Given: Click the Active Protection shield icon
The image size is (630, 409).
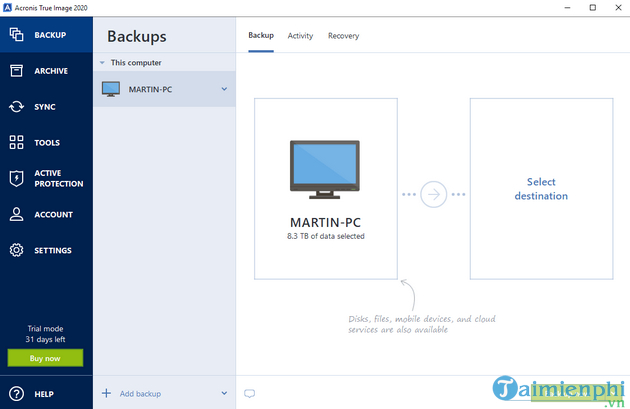Looking at the screenshot, I should click(x=16, y=178).
